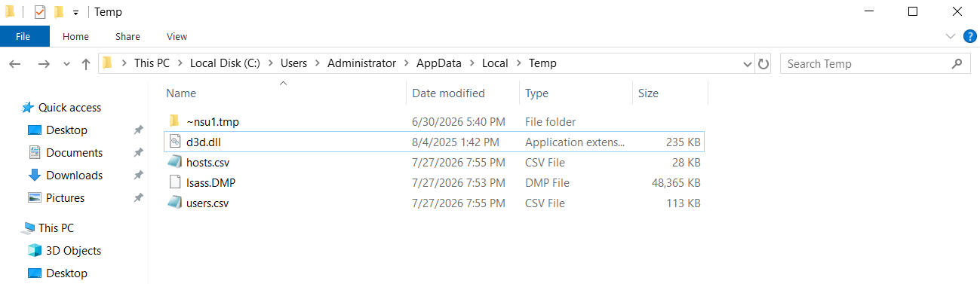Open the Recent locations dropdown
The height and width of the screenshot is (284, 980).
coord(66,64)
